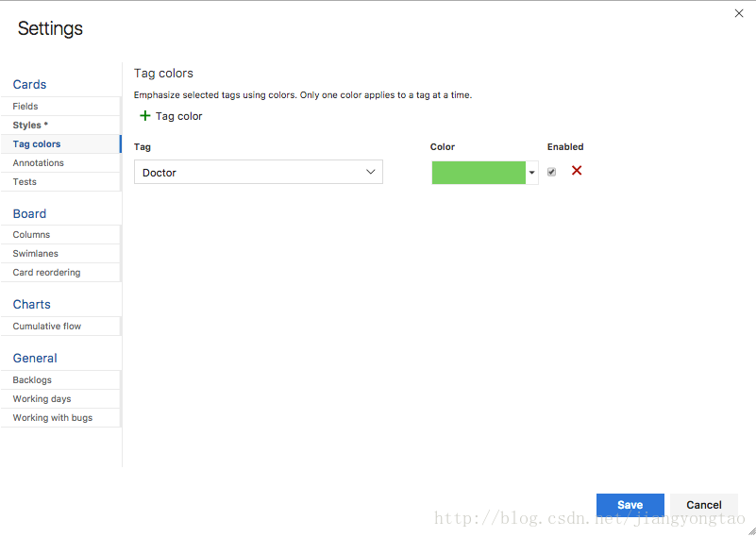Click the green color swatch

pyautogui.click(x=479, y=173)
